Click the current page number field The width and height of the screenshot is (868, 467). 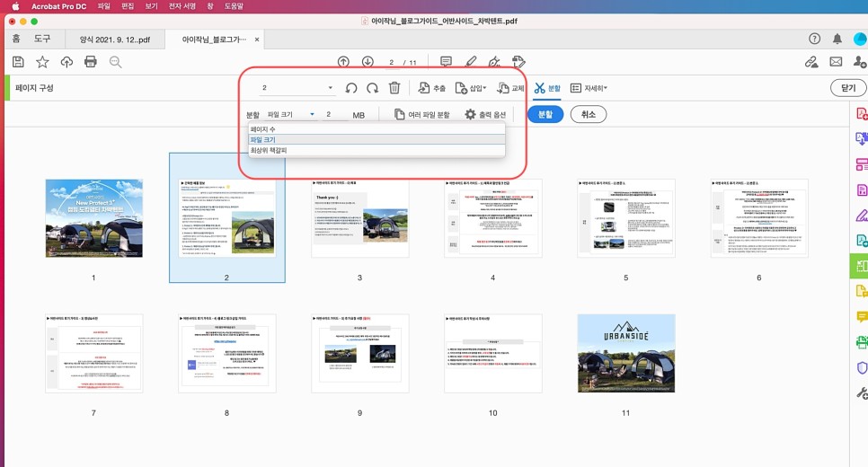pyautogui.click(x=392, y=62)
